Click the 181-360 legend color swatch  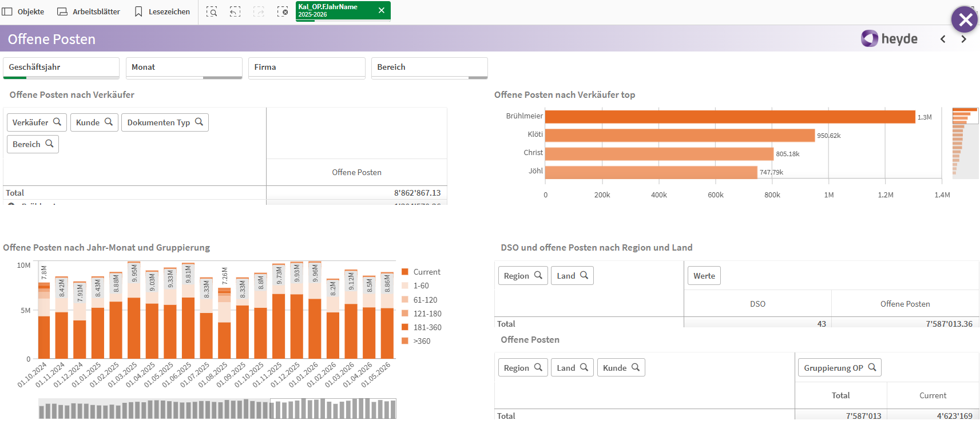tap(405, 327)
